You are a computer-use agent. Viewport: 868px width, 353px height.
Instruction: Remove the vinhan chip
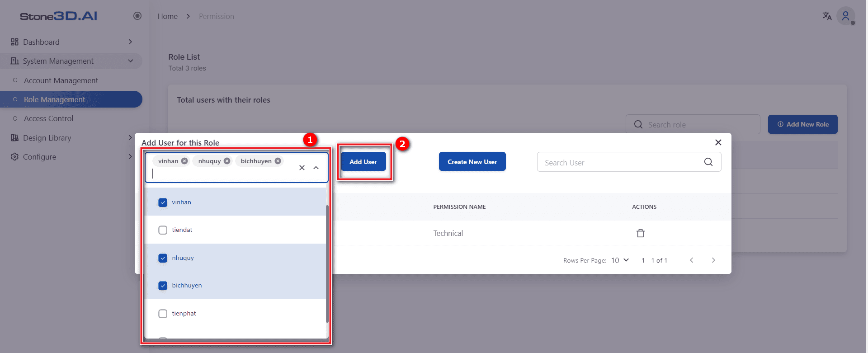(x=184, y=161)
